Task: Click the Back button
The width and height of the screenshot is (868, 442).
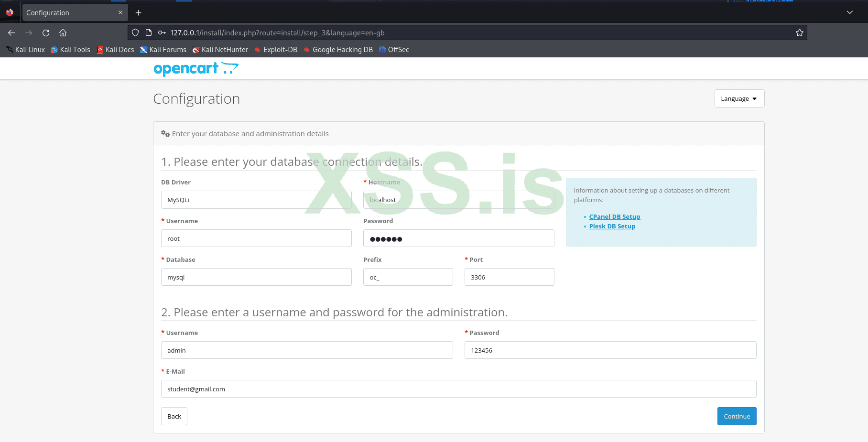Action: (174, 416)
